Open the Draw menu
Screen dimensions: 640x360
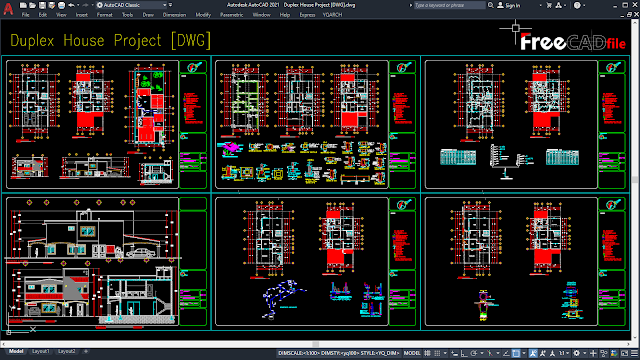(x=148, y=15)
